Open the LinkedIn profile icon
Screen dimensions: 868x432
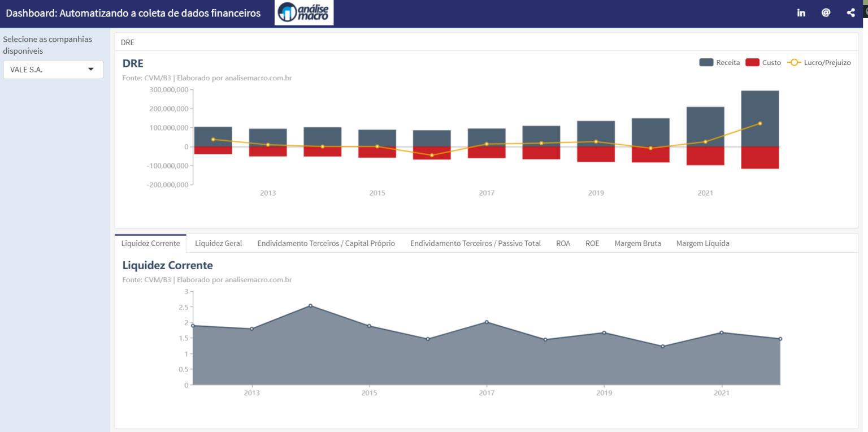pyautogui.click(x=801, y=12)
